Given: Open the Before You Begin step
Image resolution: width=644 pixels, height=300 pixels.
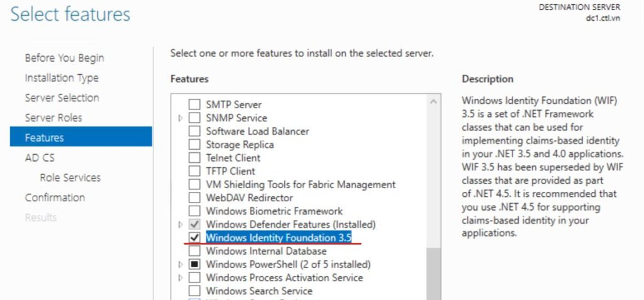Looking at the screenshot, I should tap(64, 58).
